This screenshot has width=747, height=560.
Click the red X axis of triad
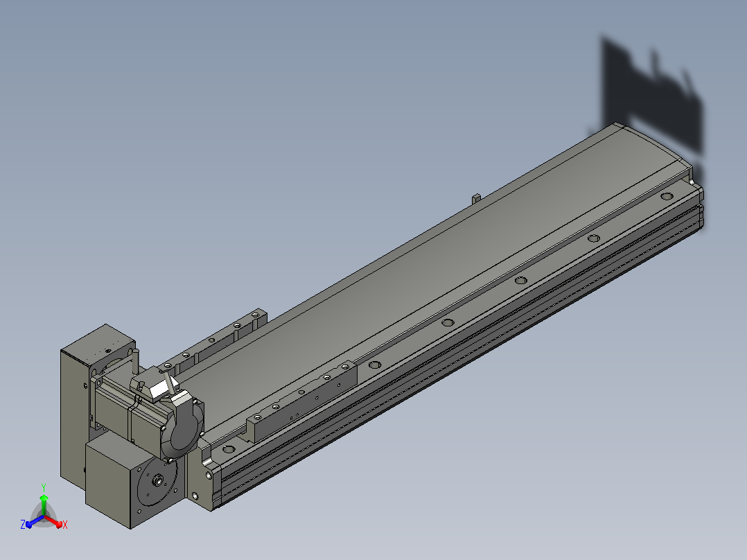click(x=55, y=522)
